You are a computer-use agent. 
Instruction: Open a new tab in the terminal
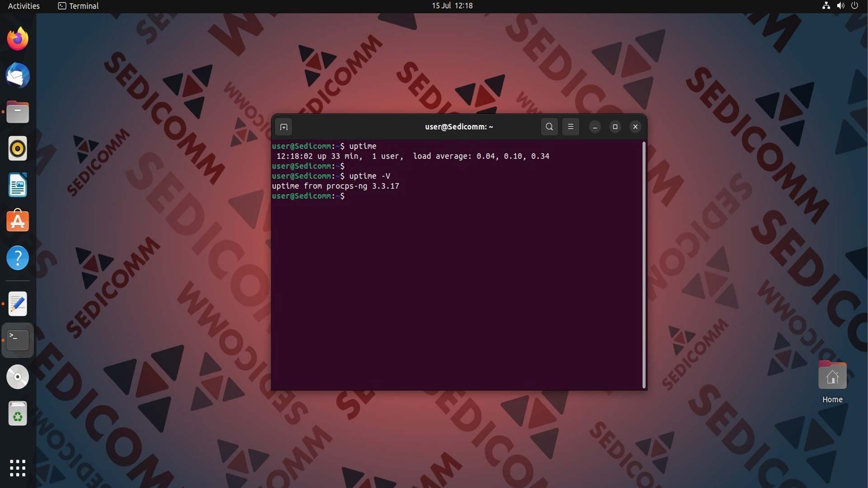coord(284,127)
